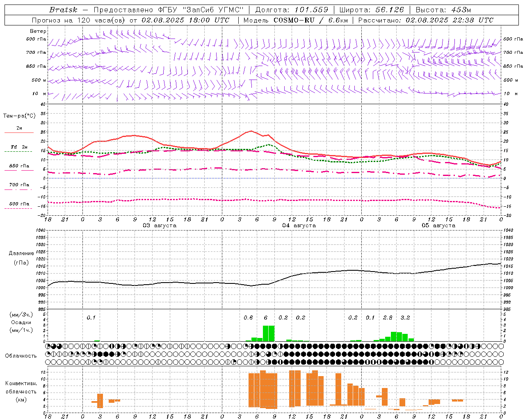Select the 3-hour precipitation value "2.8"
This screenshot has height=420, width=525.
(x=388, y=318)
